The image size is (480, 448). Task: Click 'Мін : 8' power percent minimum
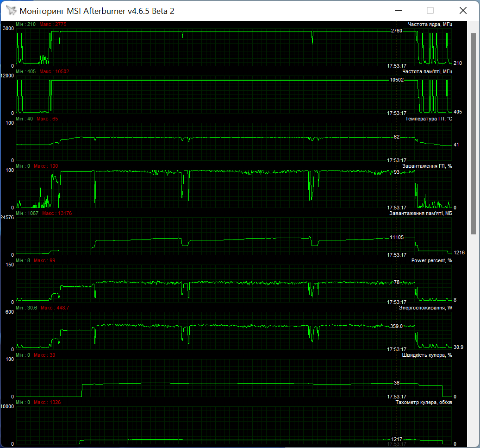coord(23,260)
